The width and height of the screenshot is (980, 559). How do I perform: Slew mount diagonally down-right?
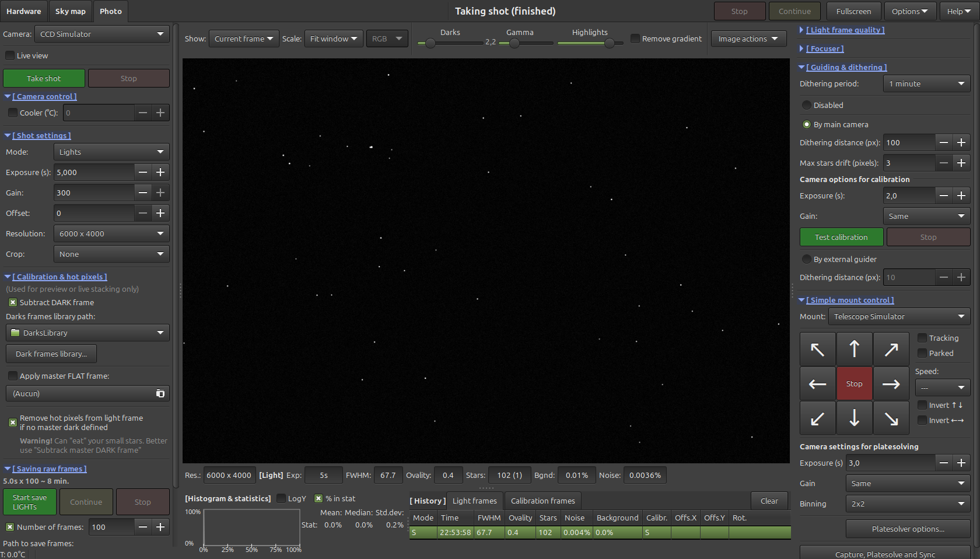click(891, 418)
